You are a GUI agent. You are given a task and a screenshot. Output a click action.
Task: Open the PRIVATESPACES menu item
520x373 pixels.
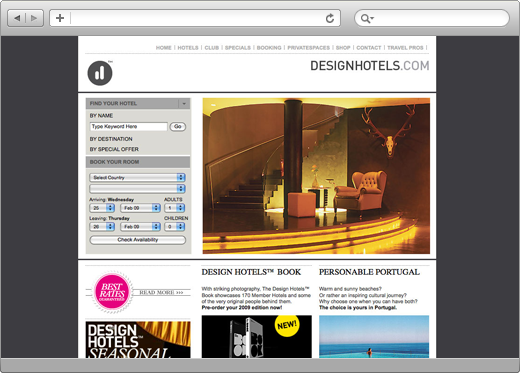click(308, 48)
